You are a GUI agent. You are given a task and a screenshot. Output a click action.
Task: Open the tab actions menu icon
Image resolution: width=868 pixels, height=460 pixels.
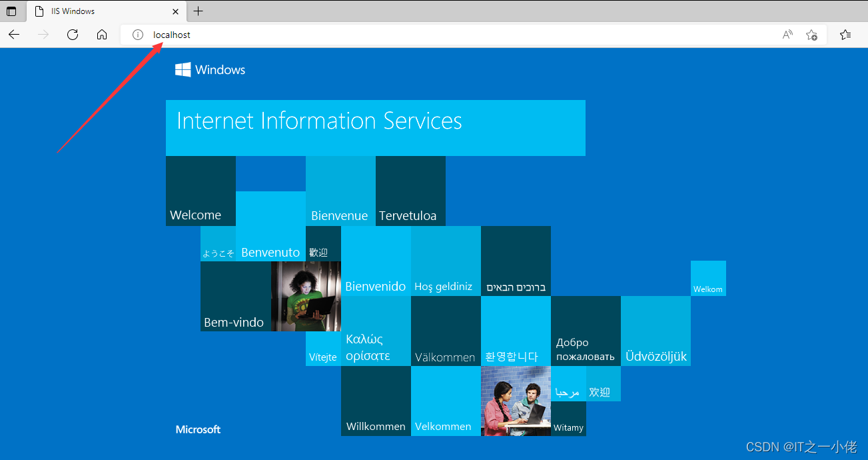pyautogui.click(x=11, y=11)
